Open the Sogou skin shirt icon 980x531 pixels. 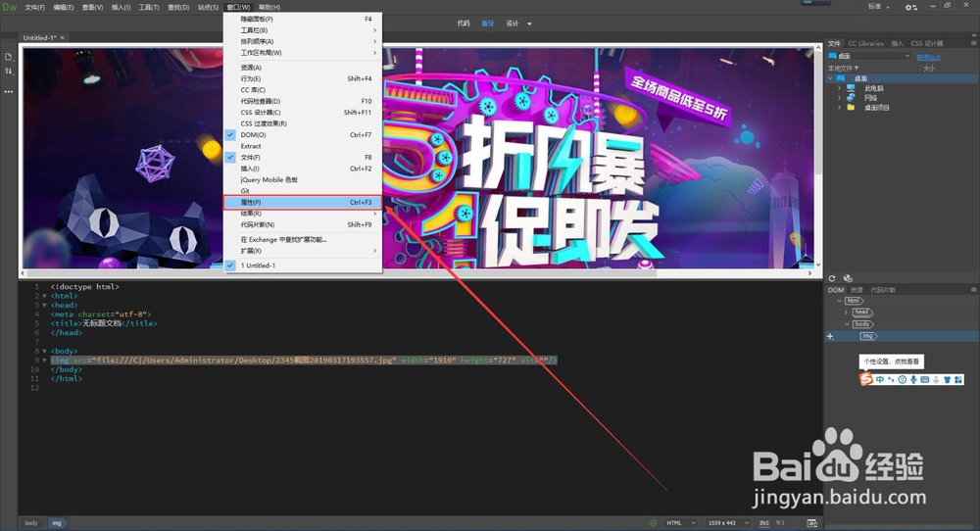click(947, 379)
